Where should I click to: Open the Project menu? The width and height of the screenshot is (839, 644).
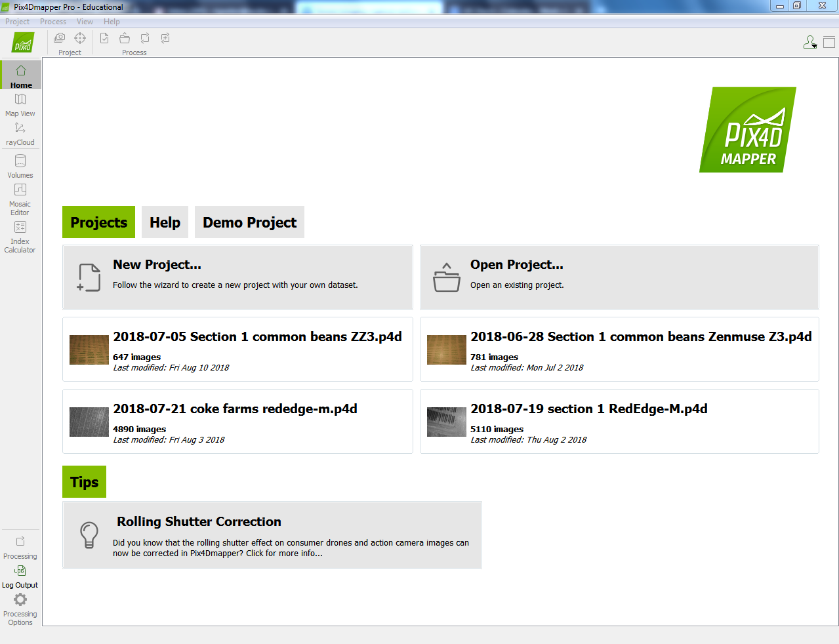18,22
